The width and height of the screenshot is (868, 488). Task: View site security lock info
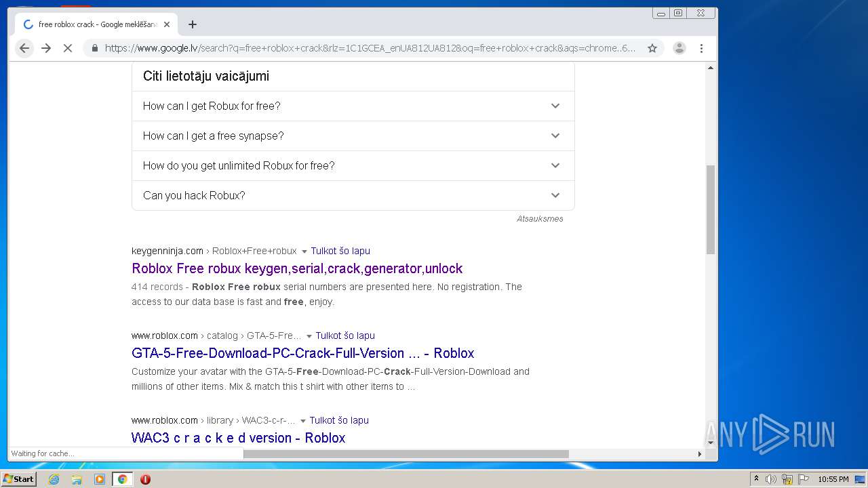(94, 48)
